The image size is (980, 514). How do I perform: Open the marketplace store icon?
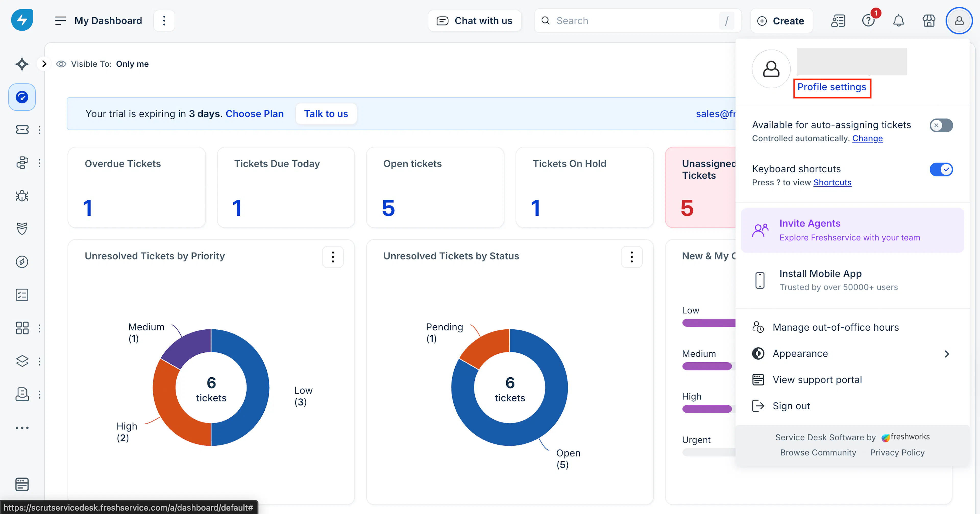click(929, 21)
